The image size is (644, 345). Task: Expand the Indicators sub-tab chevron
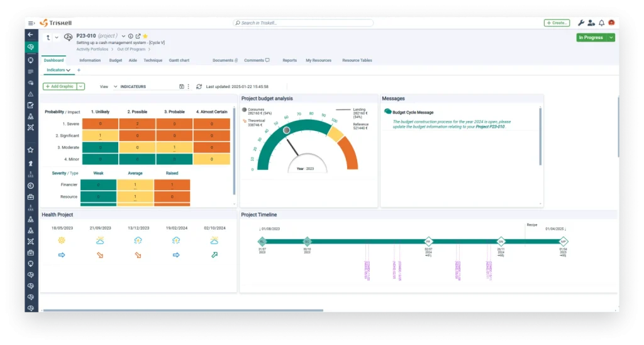pyautogui.click(x=68, y=70)
